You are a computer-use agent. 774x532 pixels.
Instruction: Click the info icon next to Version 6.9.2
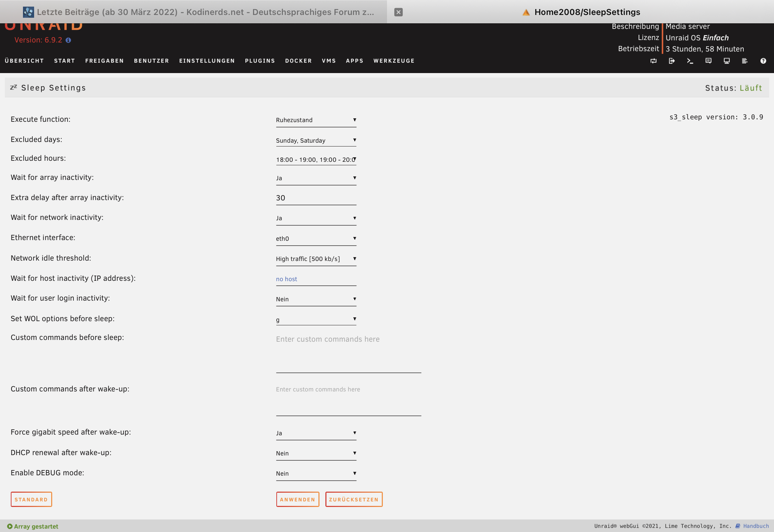[68, 40]
